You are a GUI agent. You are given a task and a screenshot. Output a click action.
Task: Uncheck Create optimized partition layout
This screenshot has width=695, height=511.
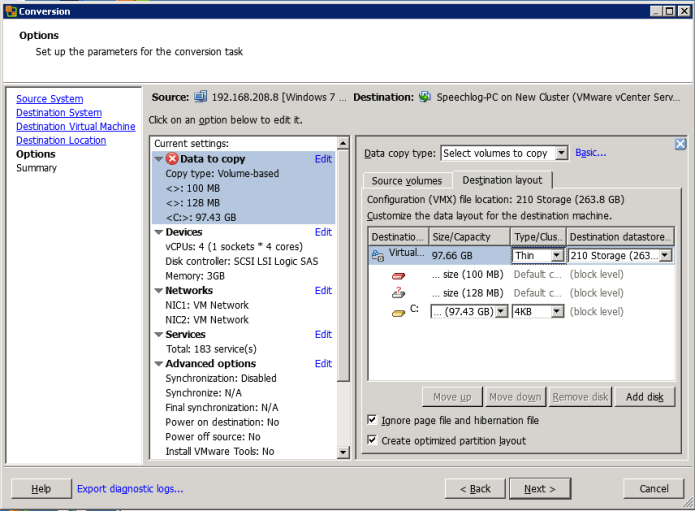(x=373, y=440)
